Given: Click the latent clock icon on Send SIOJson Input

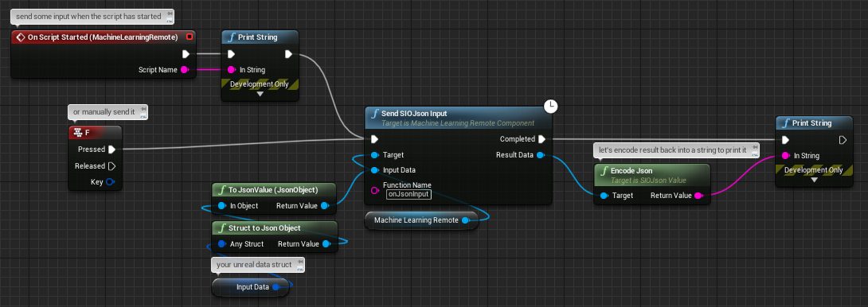Looking at the screenshot, I should pos(550,107).
